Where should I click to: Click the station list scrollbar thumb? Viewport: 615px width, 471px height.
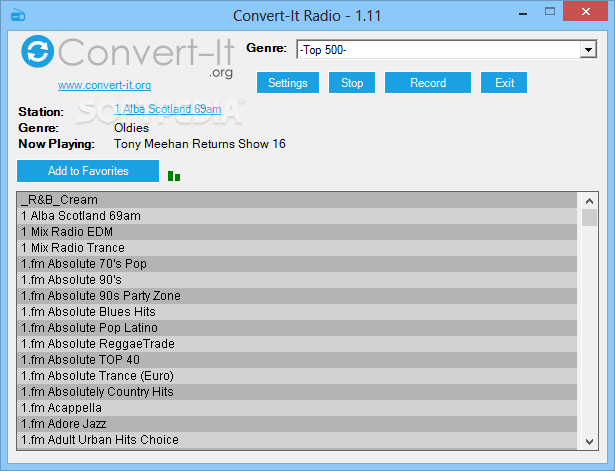[x=589, y=218]
